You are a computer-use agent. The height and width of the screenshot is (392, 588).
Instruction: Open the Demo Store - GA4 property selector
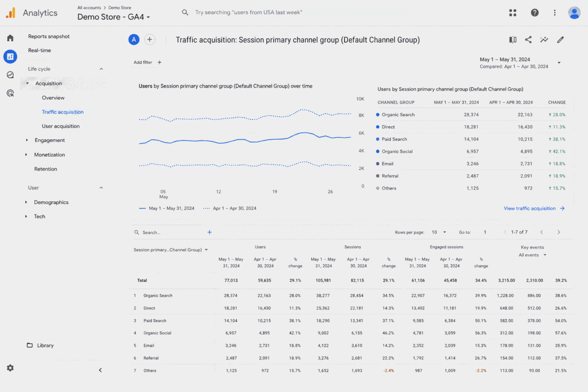click(x=113, y=17)
